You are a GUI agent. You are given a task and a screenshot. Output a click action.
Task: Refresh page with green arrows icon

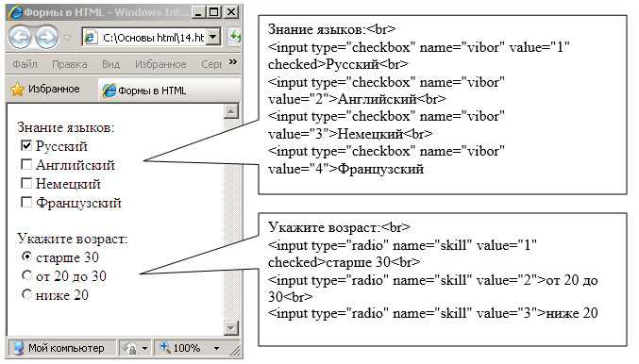click(x=235, y=37)
